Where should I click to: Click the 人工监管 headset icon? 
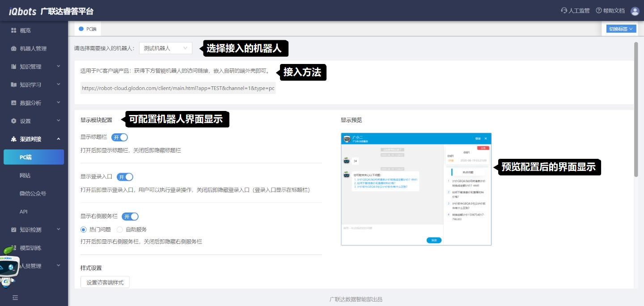(564, 11)
